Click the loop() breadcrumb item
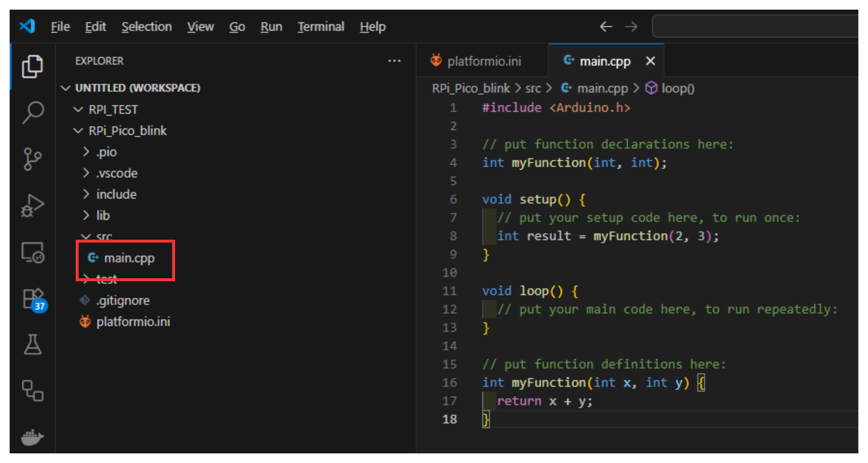The width and height of the screenshot is (868, 463). tap(677, 88)
